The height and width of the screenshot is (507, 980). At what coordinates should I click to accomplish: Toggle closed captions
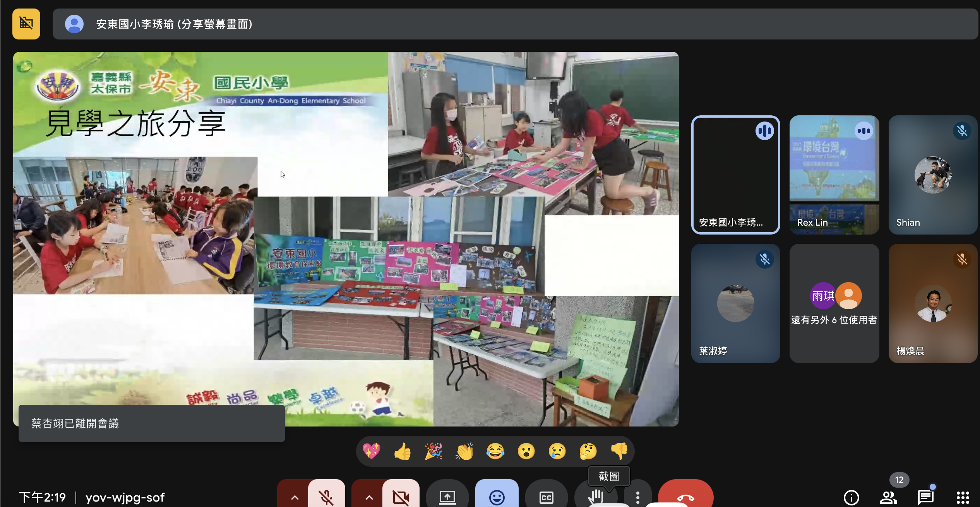546,497
